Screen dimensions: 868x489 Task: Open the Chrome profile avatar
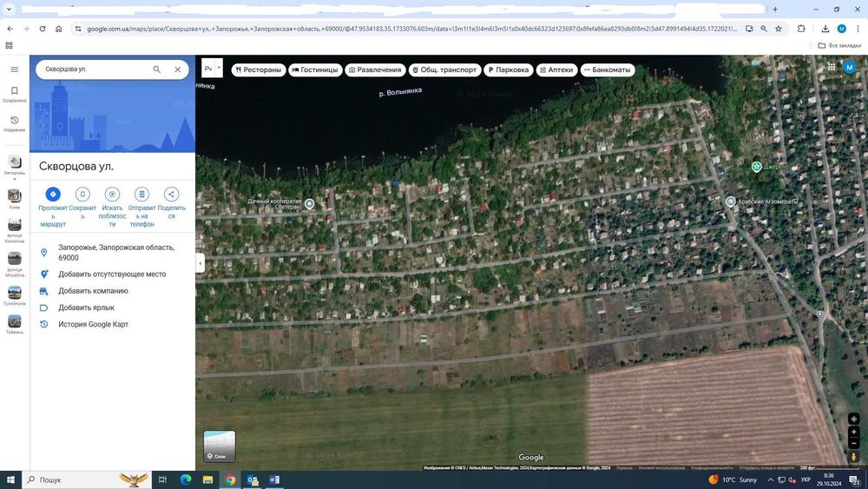(841, 29)
